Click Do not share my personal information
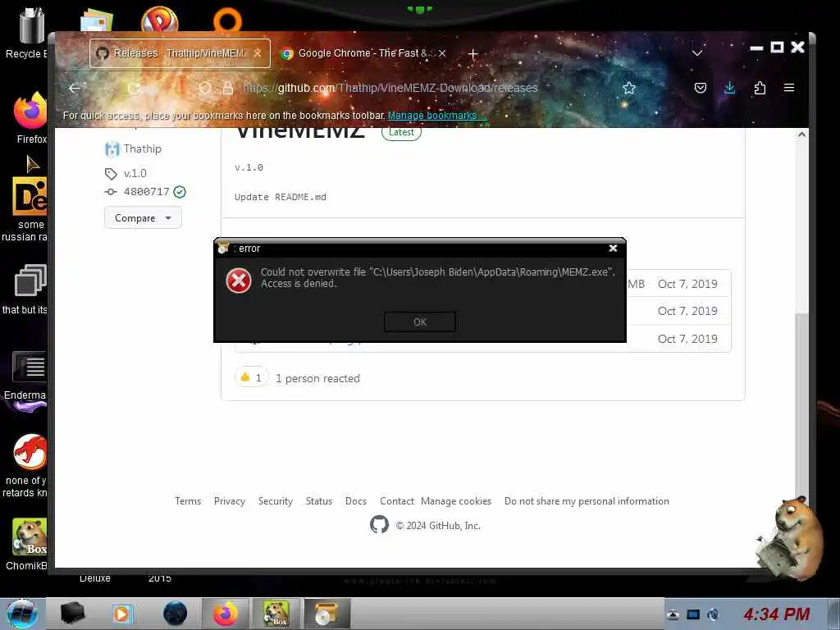This screenshot has width=840, height=630. click(x=587, y=501)
